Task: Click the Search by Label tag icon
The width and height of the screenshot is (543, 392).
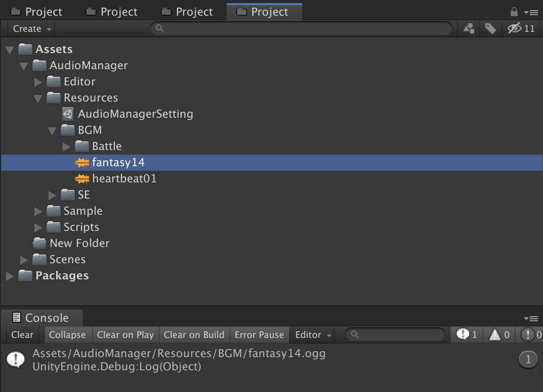Action: pos(490,28)
